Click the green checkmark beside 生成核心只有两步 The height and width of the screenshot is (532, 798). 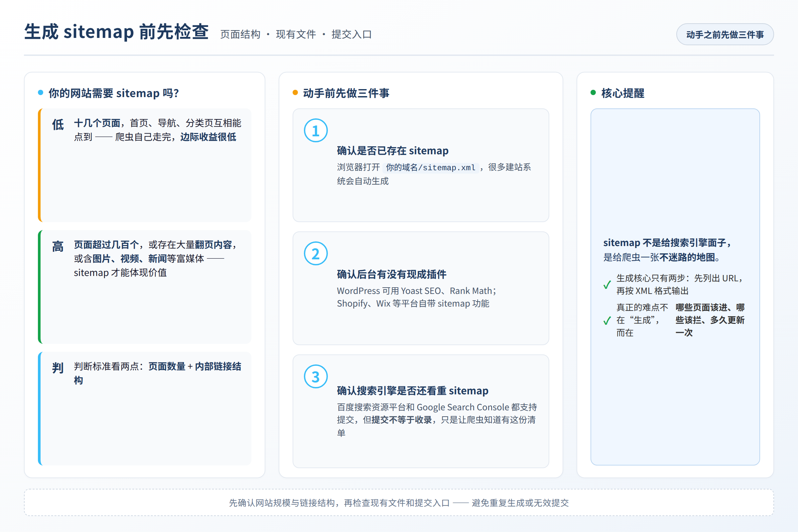(x=607, y=284)
